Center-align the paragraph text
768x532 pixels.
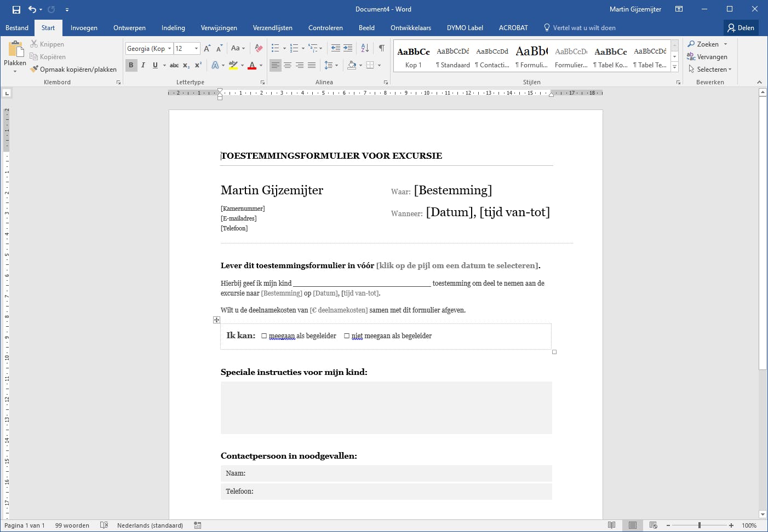[x=288, y=65]
